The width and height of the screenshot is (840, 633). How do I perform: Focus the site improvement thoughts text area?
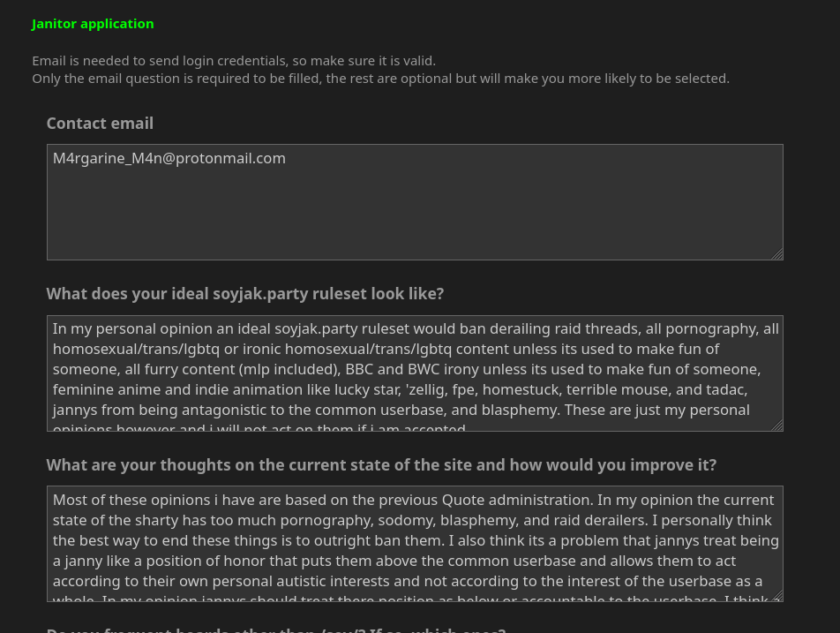click(x=415, y=544)
